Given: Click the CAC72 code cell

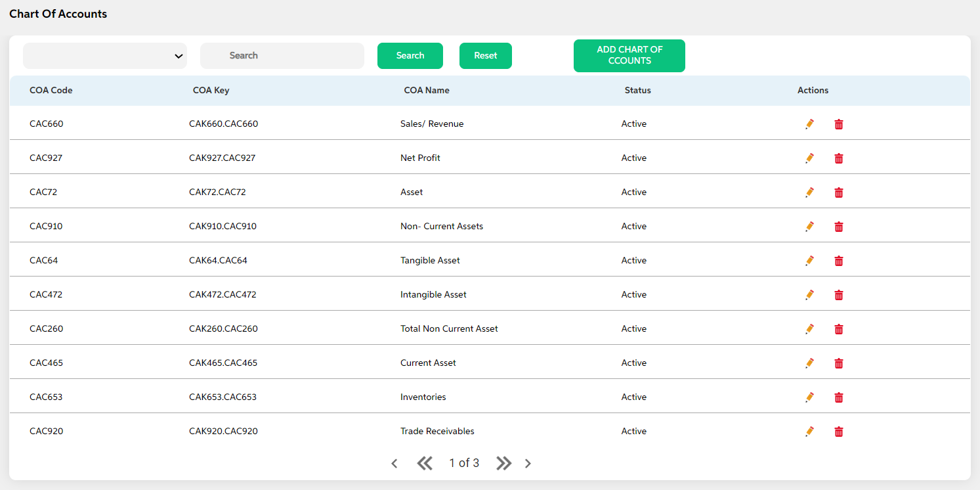Looking at the screenshot, I should [x=43, y=192].
